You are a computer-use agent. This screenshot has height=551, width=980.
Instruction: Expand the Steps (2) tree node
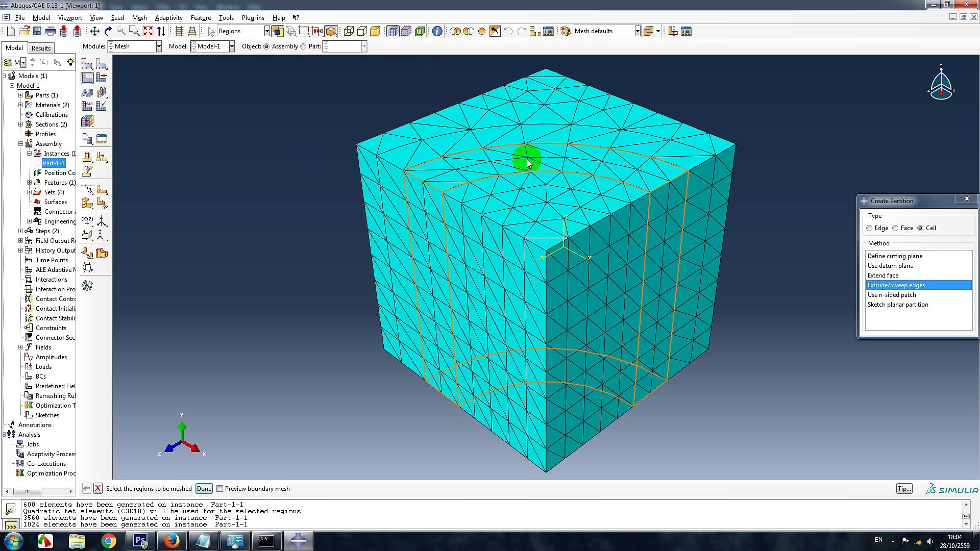[21, 231]
